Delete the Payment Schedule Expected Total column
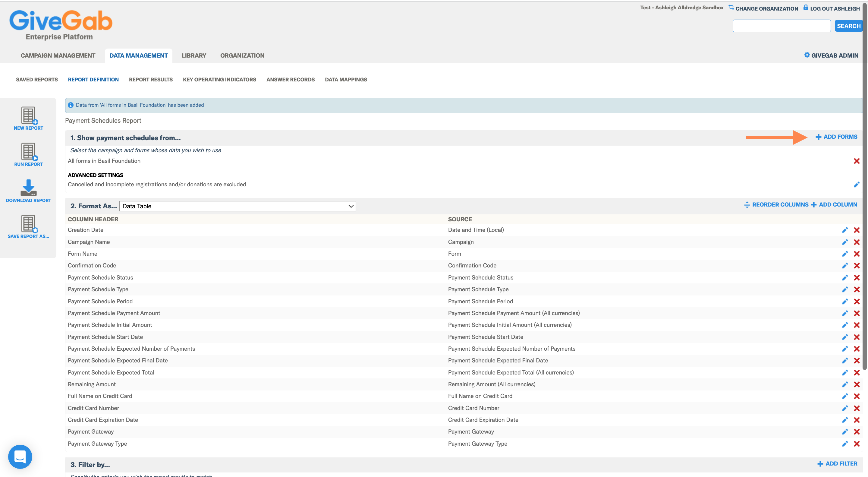 [x=857, y=372]
